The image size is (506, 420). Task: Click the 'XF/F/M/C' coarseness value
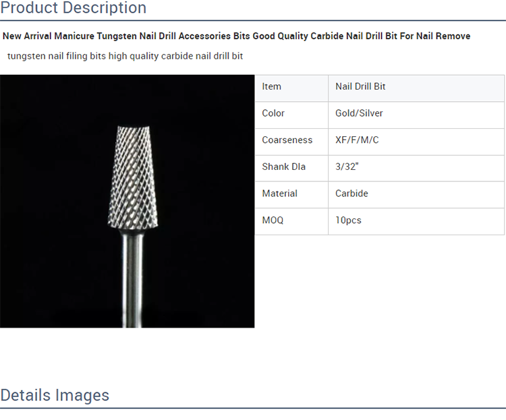(357, 140)
